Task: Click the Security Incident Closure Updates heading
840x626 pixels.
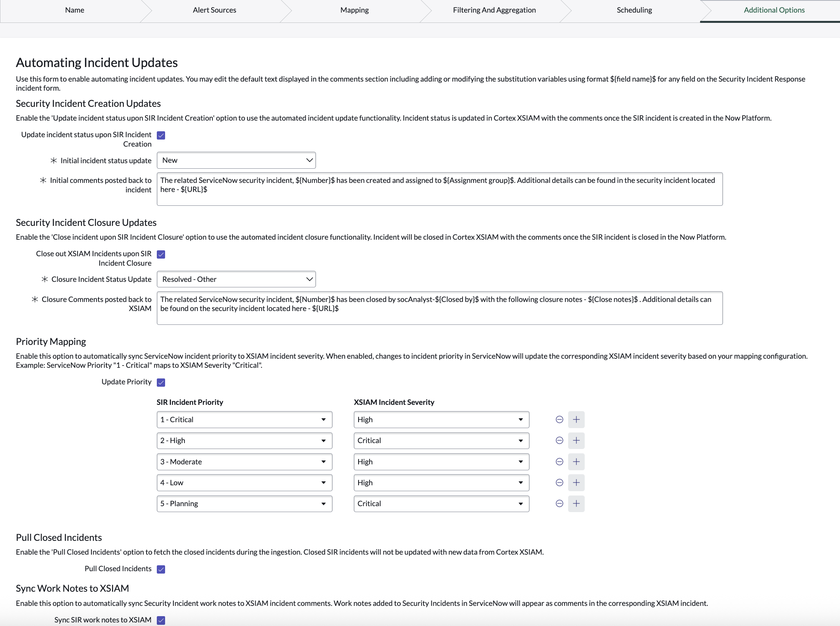Action: point(86,222)
